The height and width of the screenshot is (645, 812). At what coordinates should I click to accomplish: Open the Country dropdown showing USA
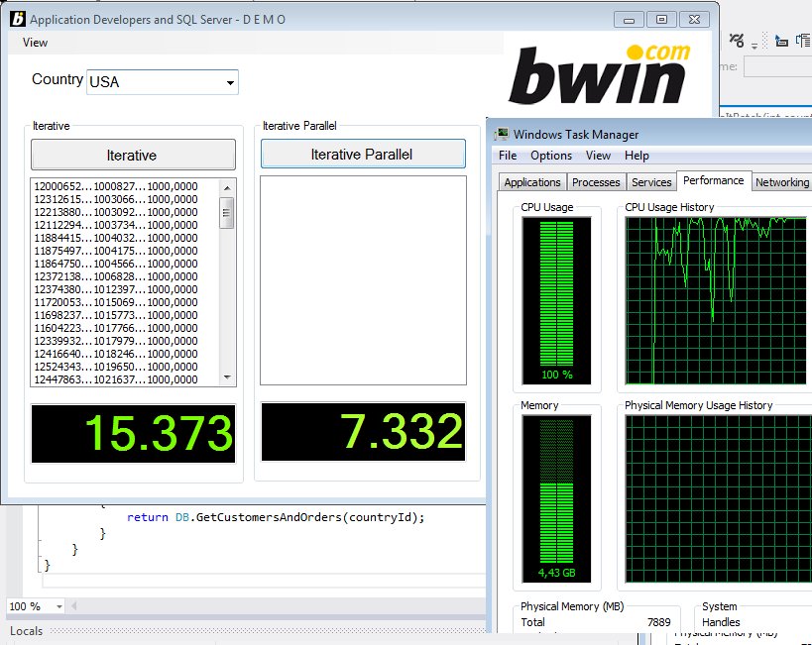(x=163, y=82)
